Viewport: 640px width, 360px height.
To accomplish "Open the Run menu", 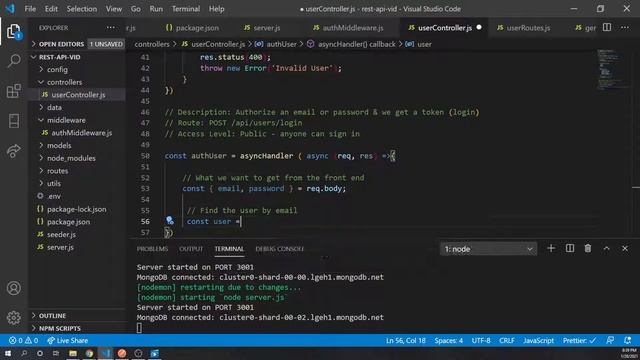I will pos(156,9).
